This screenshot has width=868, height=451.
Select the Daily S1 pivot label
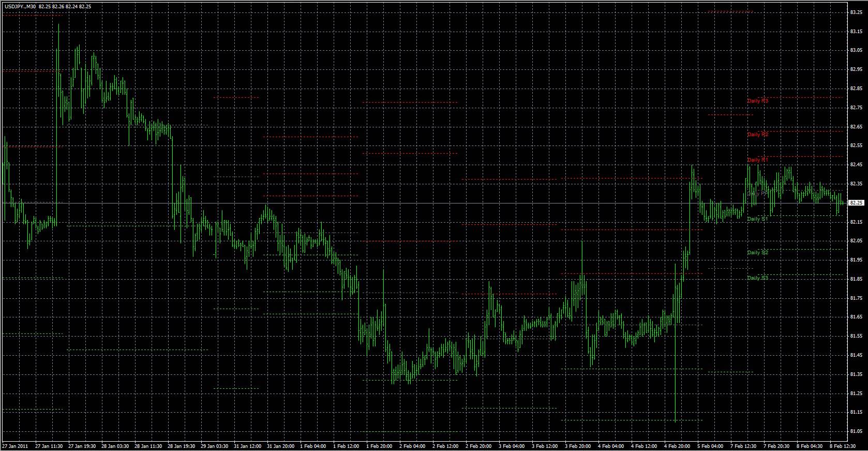(758, 219)
